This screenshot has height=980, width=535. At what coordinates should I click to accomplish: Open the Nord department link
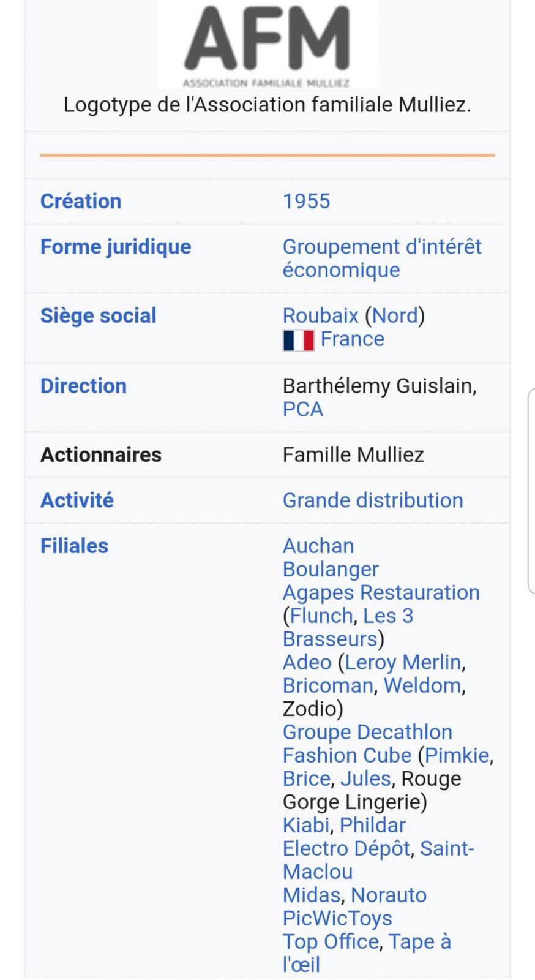point(395,315)
